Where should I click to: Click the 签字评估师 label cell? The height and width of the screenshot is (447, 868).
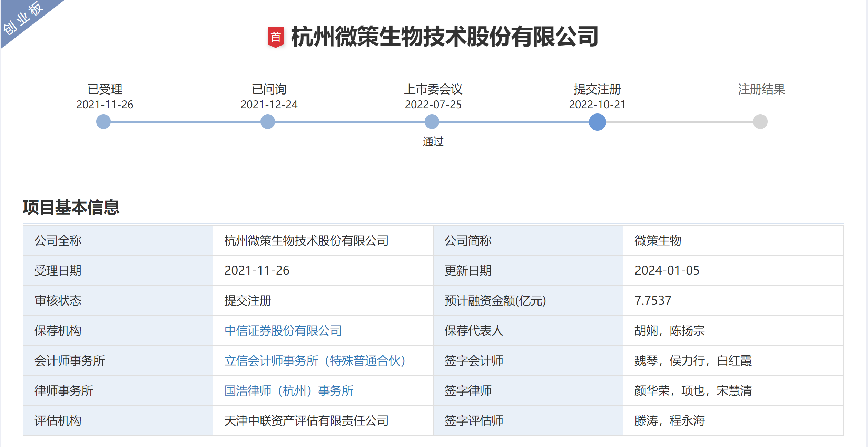pyautogui.click(x=528, y=420)
